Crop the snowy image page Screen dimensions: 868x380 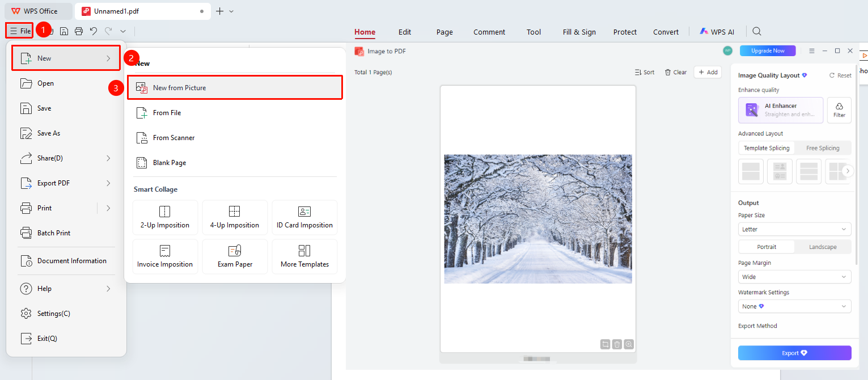pos(606,344)
